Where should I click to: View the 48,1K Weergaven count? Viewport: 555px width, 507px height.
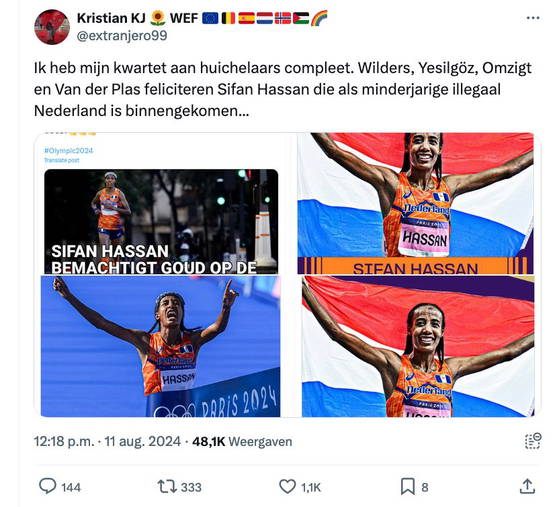tap(242, 442)
